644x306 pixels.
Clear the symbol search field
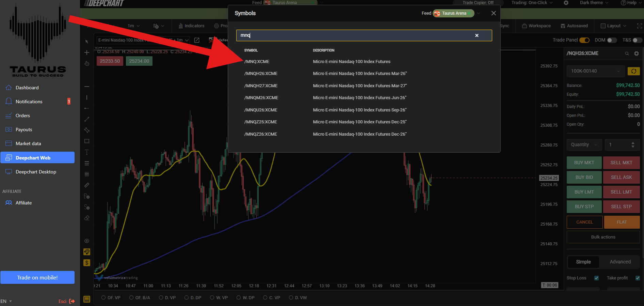477,35
